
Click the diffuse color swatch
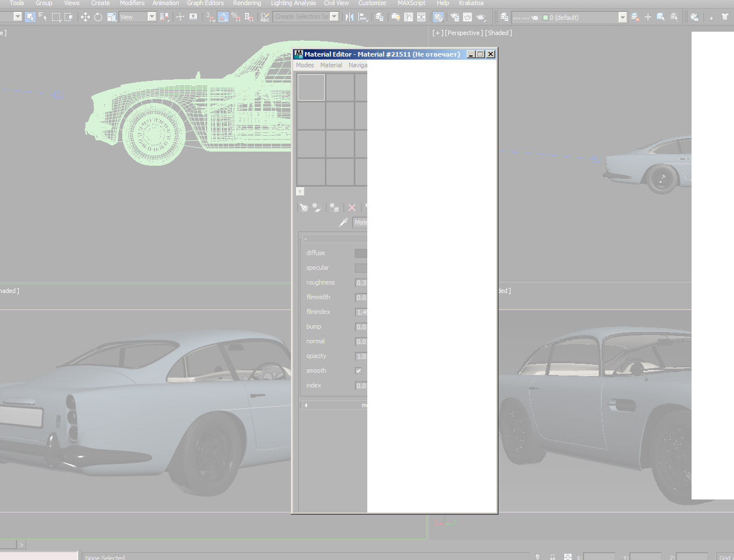click(x=360, y=253)
